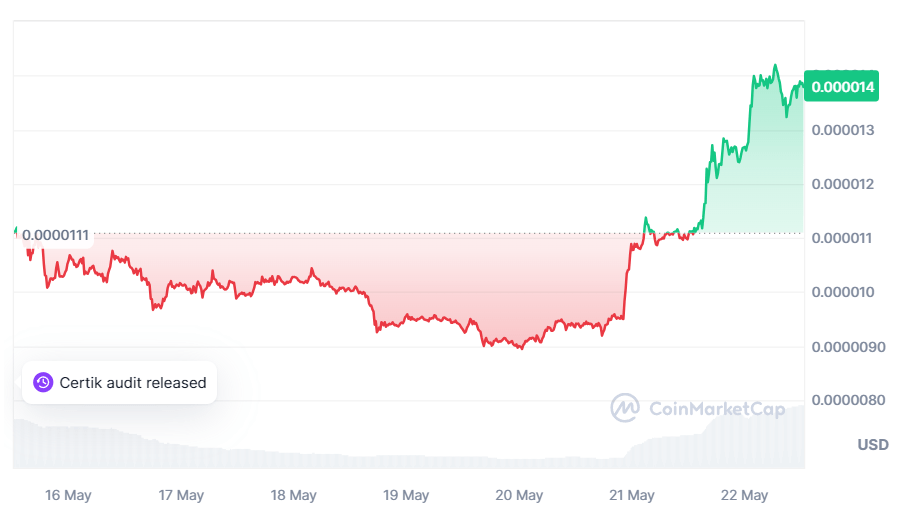Select the 20 May date label
The width and height of the screenshot is (897, 525).
519,495
